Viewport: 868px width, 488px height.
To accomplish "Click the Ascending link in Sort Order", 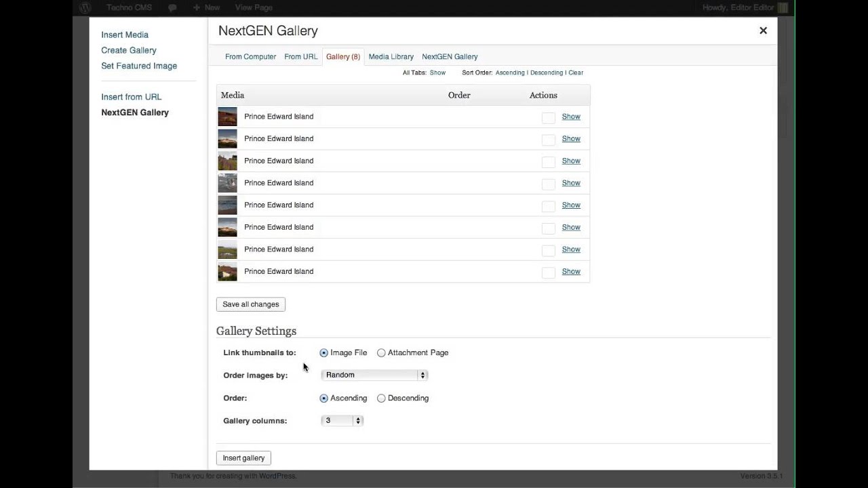I will pos(510,73).
